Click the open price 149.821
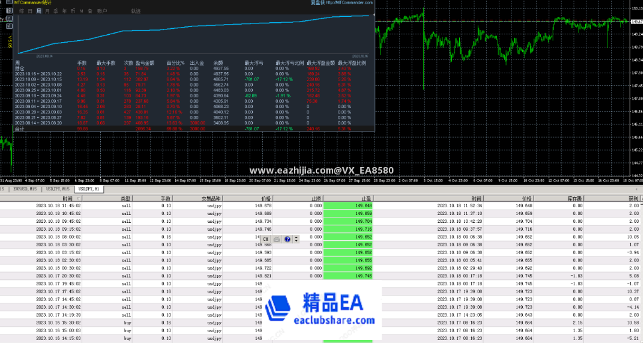The image size is (644, 343). 263,276
